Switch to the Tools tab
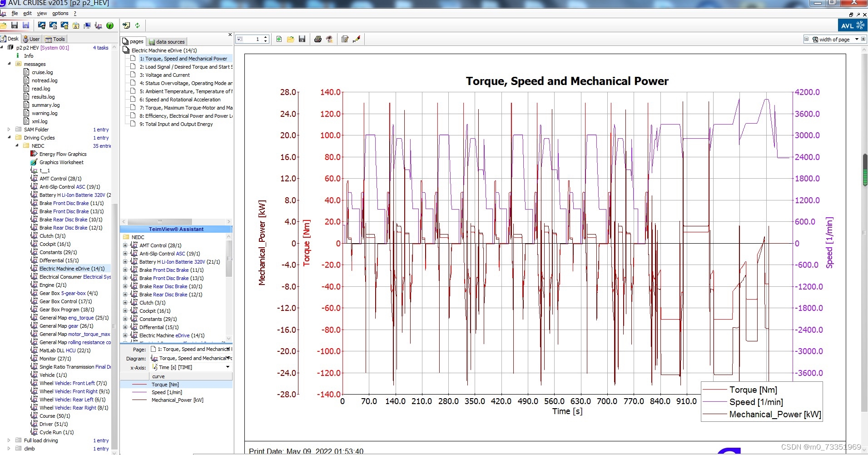The image size is (868, 455). [x=55, y=39]
